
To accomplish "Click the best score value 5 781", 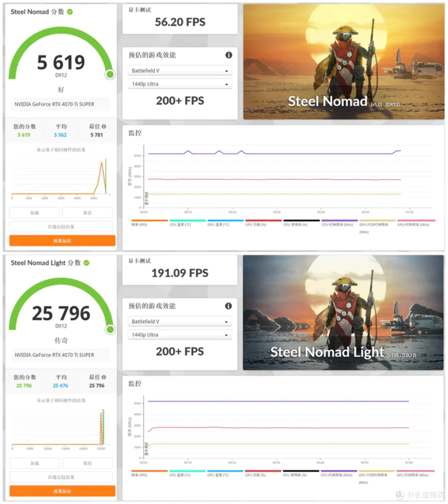I will pos(97,135).
